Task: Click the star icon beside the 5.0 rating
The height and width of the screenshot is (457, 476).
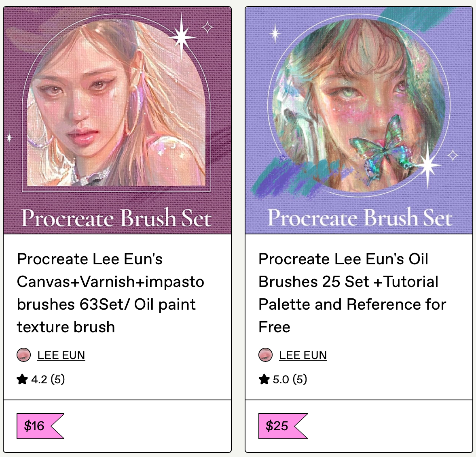Action: point(264,379)
